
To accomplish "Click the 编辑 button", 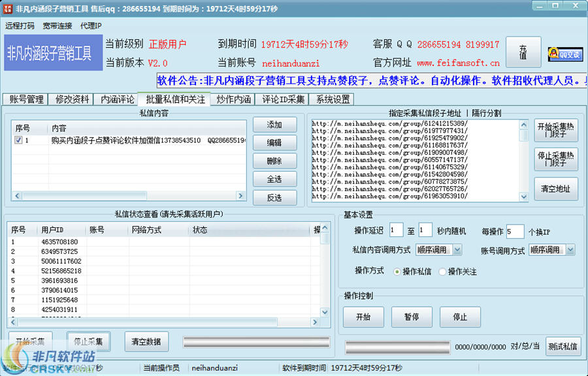I will point(274,143).
